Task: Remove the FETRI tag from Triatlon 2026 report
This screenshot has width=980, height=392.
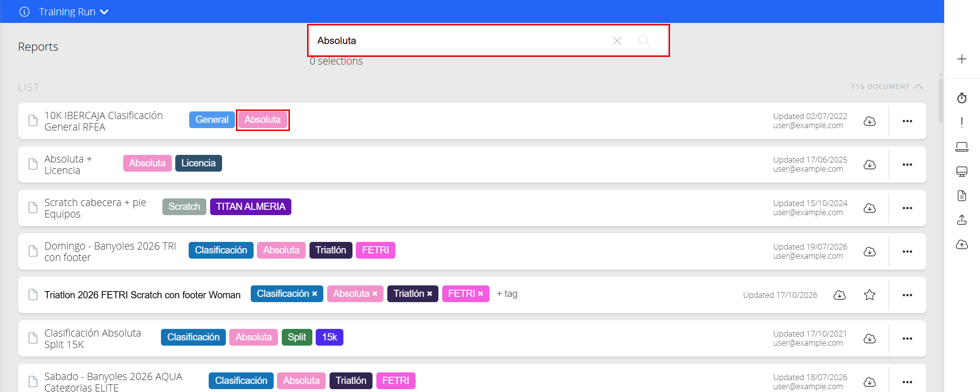Action: (481, 294)
